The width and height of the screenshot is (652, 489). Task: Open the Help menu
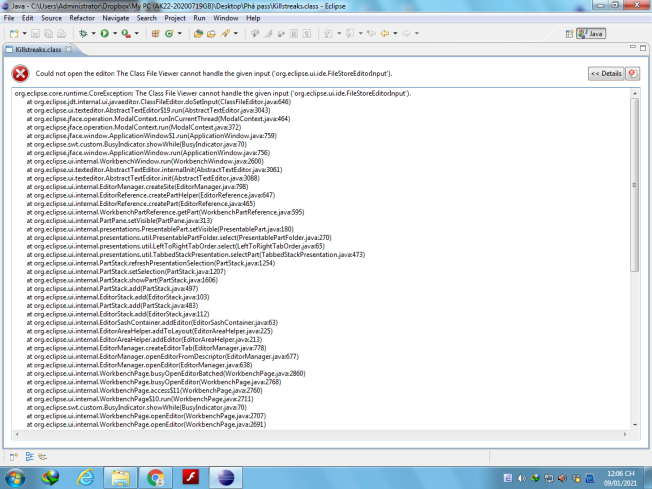tap(253, 18)
